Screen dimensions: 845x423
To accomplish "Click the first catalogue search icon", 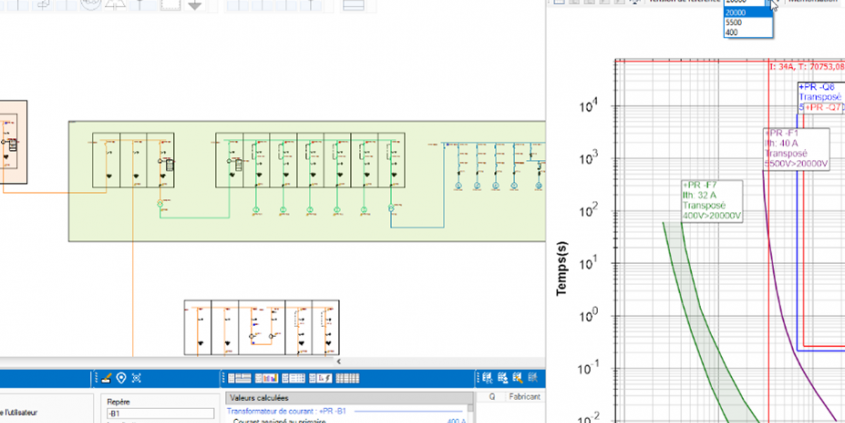I will [x=488, y=378].
